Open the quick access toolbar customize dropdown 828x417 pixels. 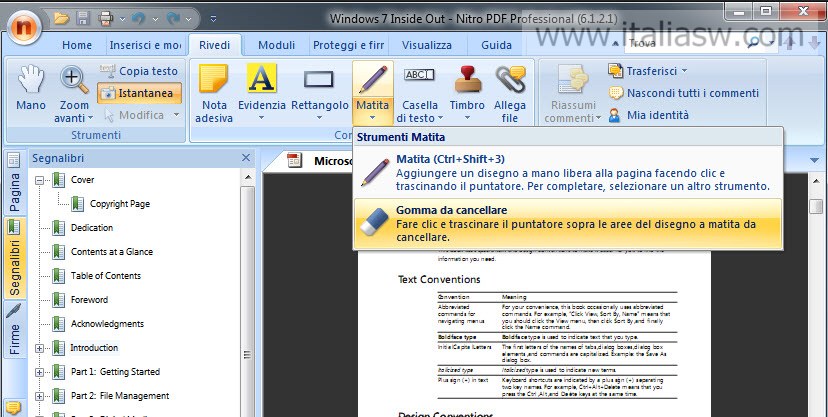point(213,19)
